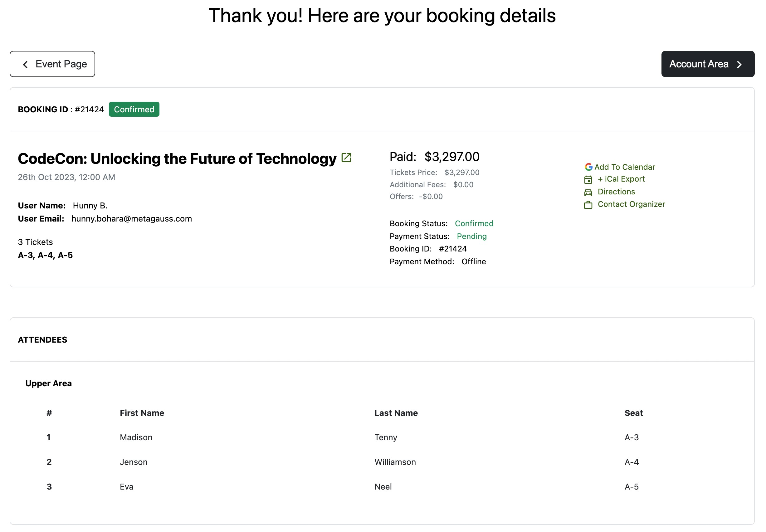The image size is (766, 532).
Task: Select attendee row for Madison Tenny
Action: tap(136, 437)
